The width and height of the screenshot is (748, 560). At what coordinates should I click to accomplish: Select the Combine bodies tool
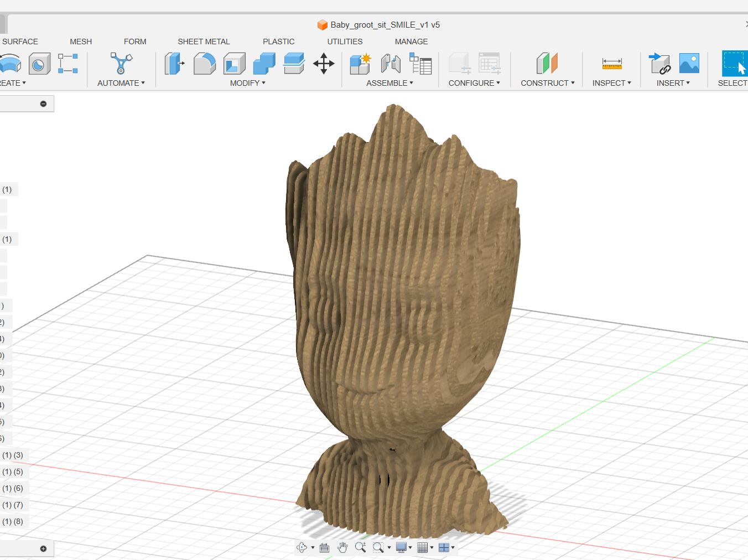[x=264, y=64]
